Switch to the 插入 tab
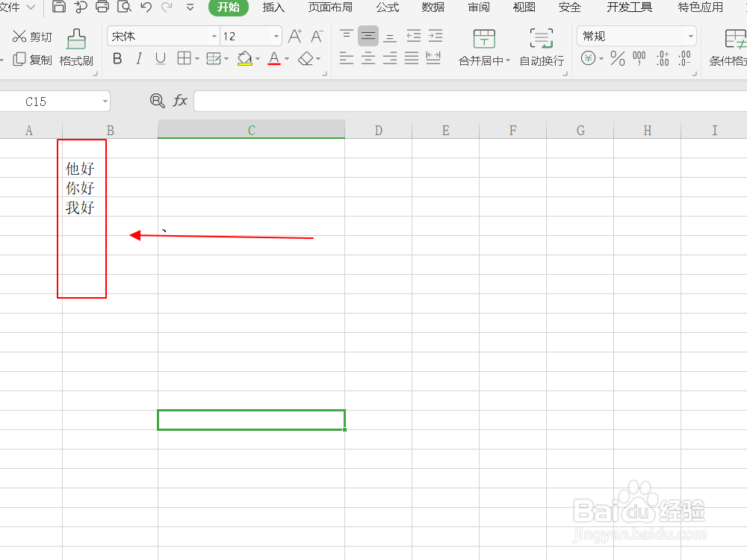This screenshot has height=560, width=747. [273, 7]
